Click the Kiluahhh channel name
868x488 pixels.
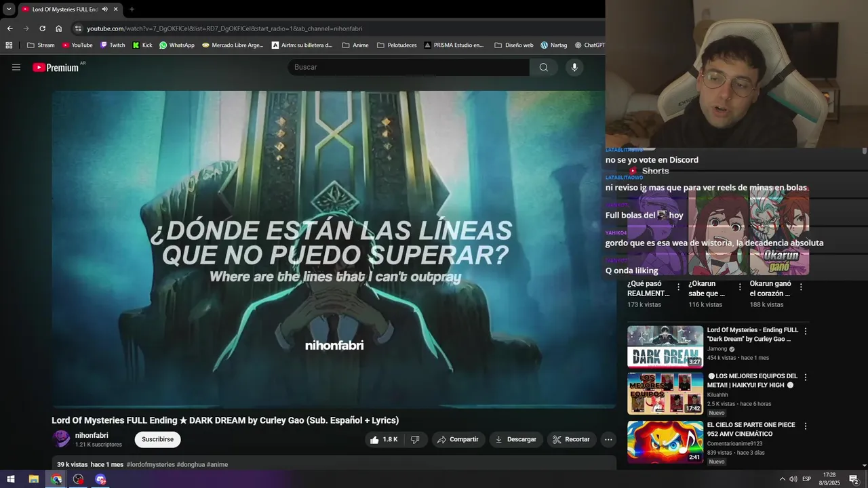coord(719,394)
